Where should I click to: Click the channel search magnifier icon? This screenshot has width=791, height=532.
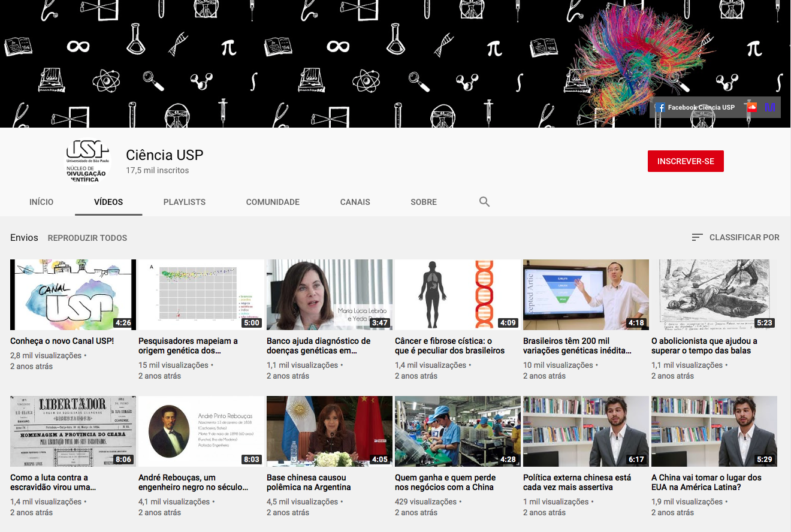tap(485, 202)
